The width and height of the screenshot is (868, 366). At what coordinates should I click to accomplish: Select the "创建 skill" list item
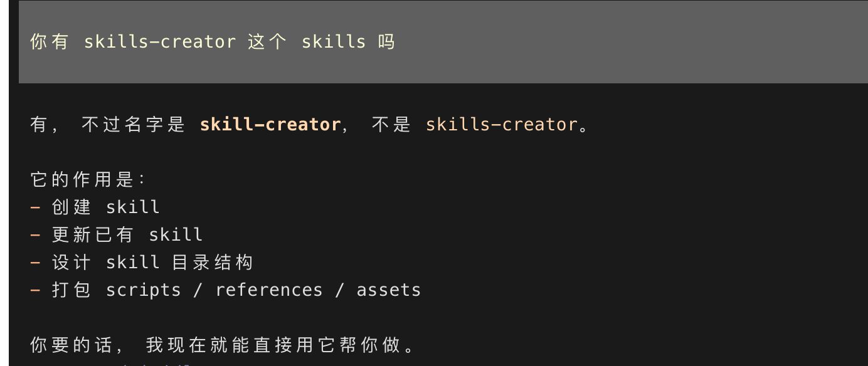[105, 207]
